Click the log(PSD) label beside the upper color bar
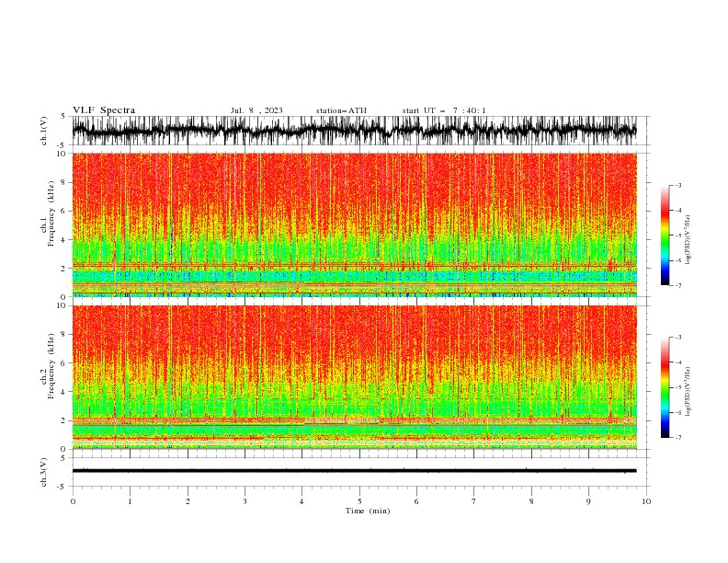The image size is (728, 563). tap(688, 240)
